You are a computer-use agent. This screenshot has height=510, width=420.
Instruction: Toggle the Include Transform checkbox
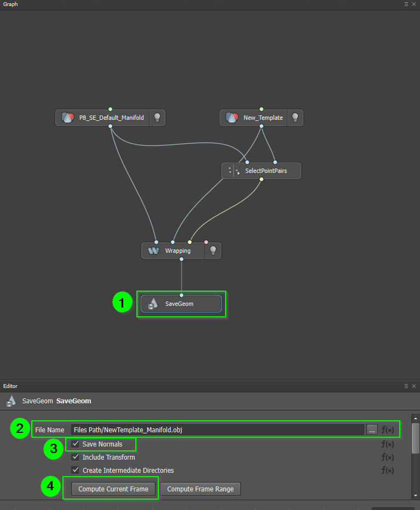[75, 457]
